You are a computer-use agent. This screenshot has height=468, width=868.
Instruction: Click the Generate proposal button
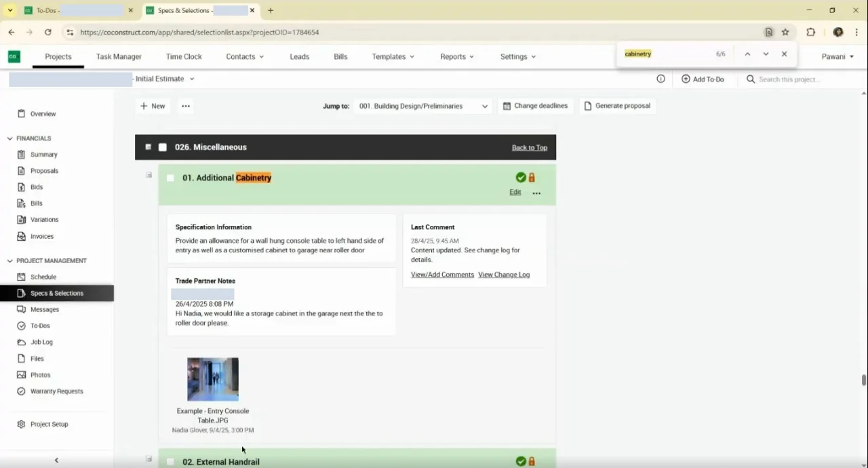[x=617, y=106]
